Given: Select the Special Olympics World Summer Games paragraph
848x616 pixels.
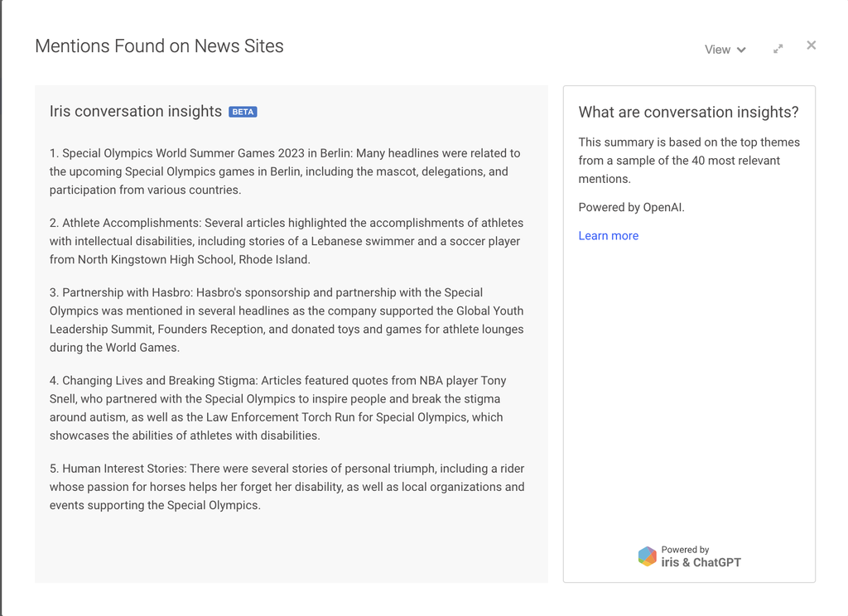Looking at the screenshot, I should point(286,171).
